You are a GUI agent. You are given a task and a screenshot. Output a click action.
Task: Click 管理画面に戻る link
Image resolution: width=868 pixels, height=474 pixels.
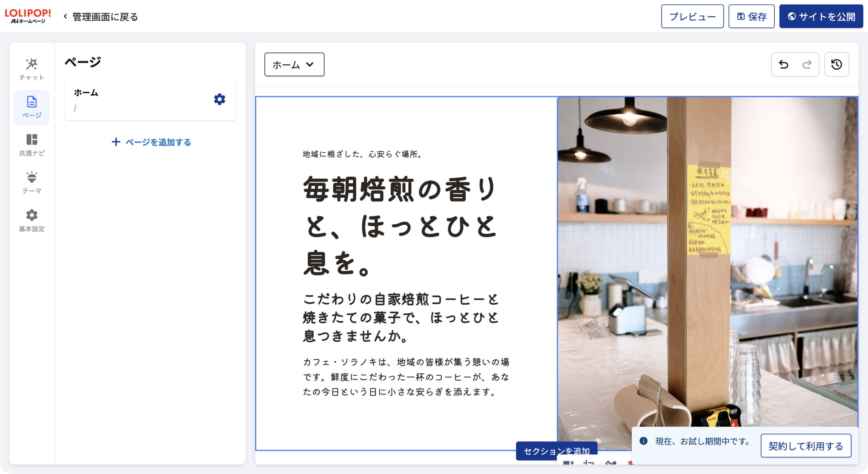coord(101,17)
